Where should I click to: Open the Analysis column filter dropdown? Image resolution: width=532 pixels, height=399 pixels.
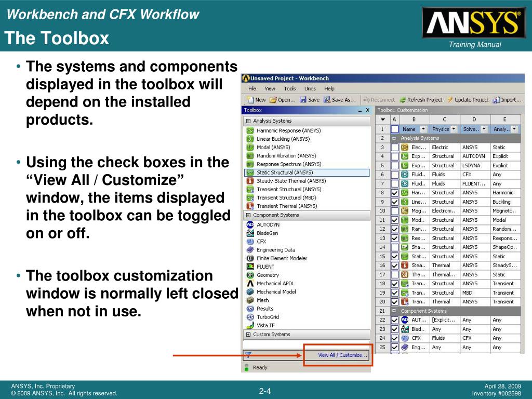click(514, 129)
